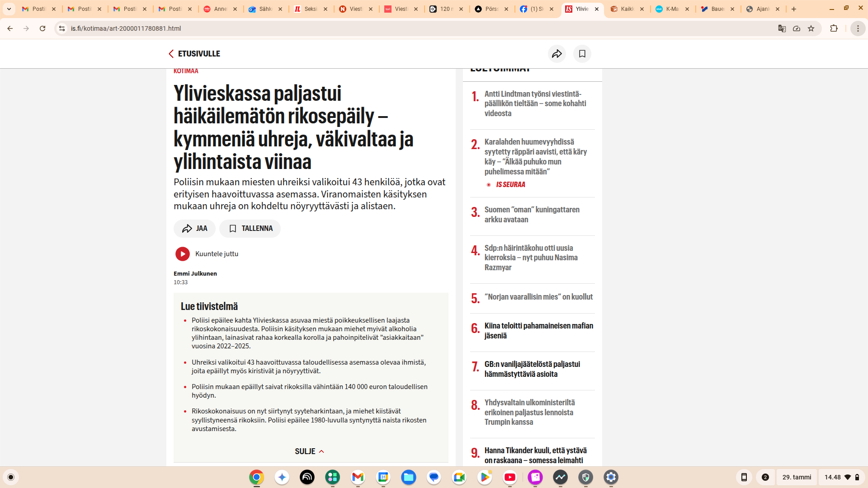Open Norjan vaarallisin mies article

pos(538,297)
